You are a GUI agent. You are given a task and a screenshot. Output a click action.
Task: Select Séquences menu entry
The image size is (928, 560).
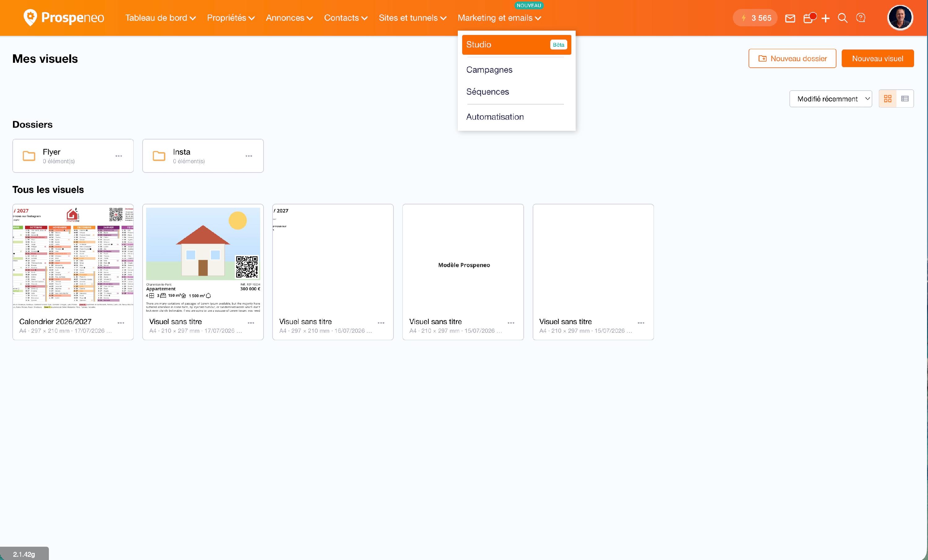[516, 92]
